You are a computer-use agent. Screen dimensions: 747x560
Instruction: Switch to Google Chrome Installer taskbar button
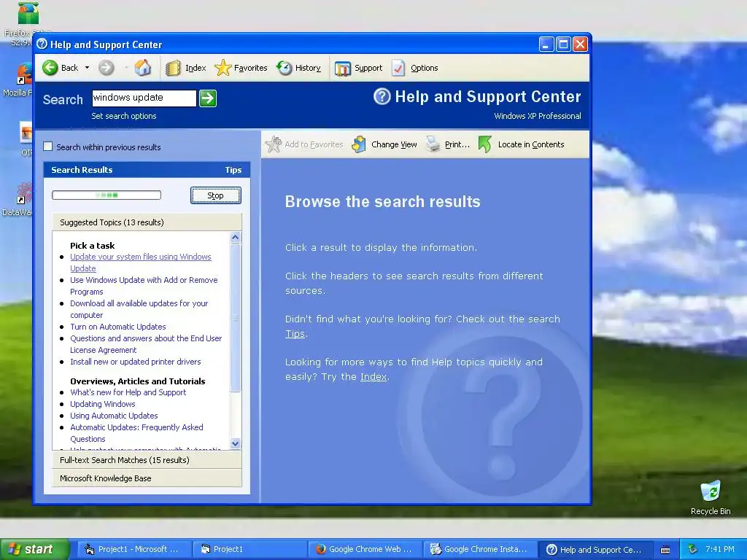[x=480, y=549]
